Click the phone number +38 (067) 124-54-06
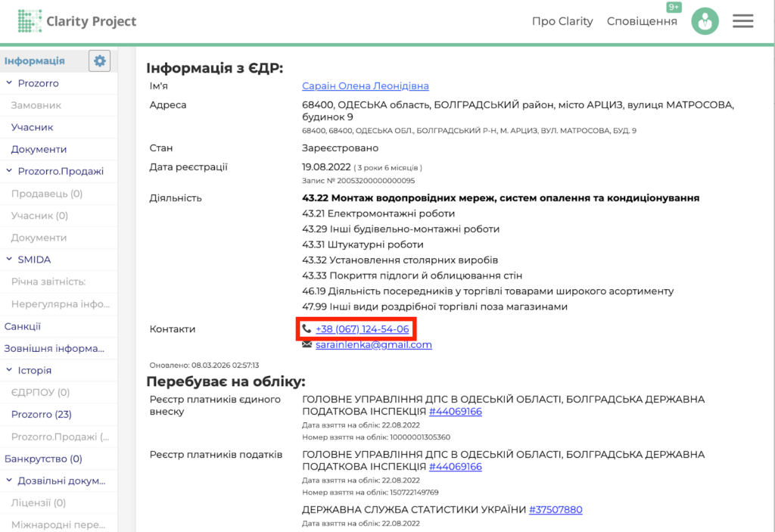 click(362, 329)
